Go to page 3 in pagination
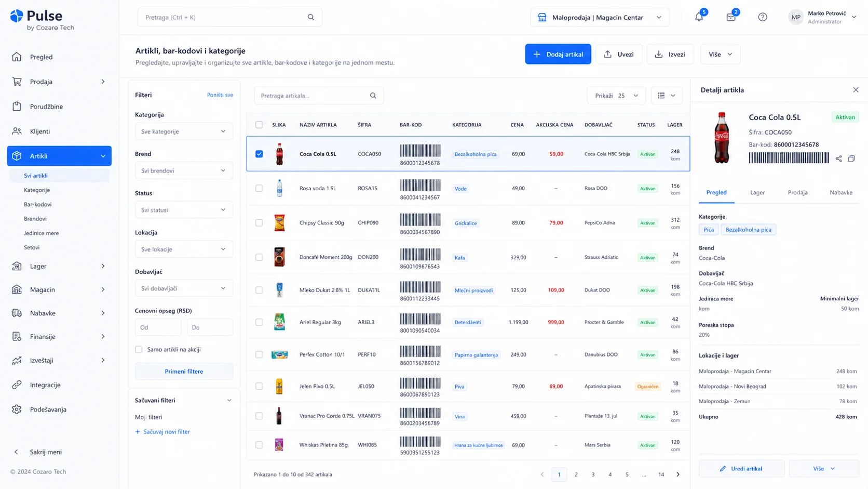The width and height of the screenshot is (868, 489). coord(593,474)
